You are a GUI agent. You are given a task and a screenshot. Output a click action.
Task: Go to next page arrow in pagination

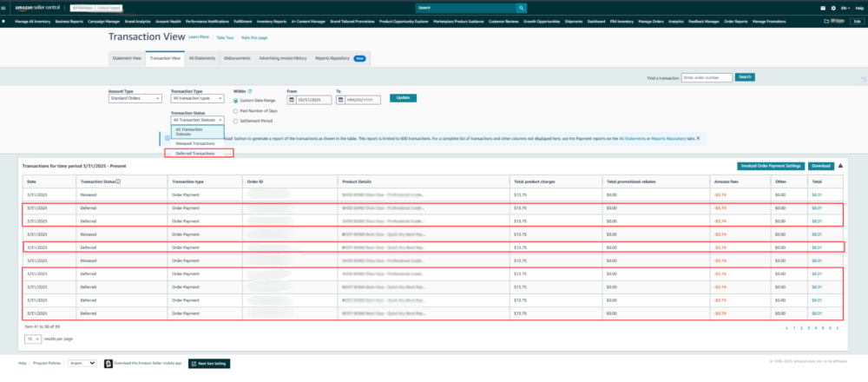837,328
